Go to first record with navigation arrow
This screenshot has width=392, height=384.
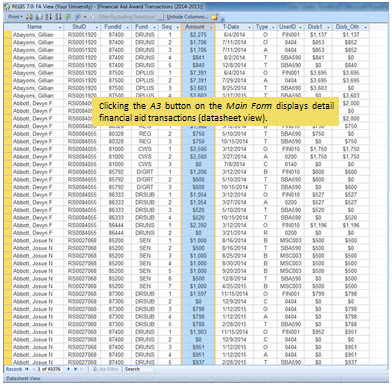tap(27, 369)
